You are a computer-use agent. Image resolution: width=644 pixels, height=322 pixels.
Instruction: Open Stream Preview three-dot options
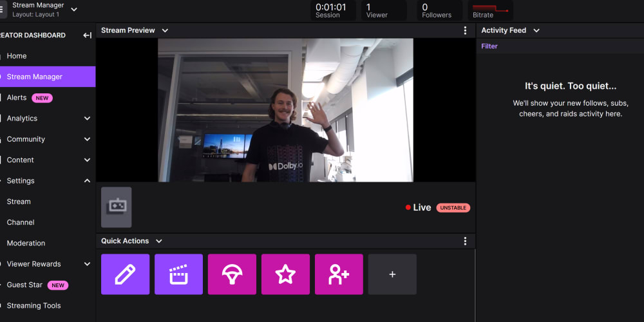tap(465, 30)
